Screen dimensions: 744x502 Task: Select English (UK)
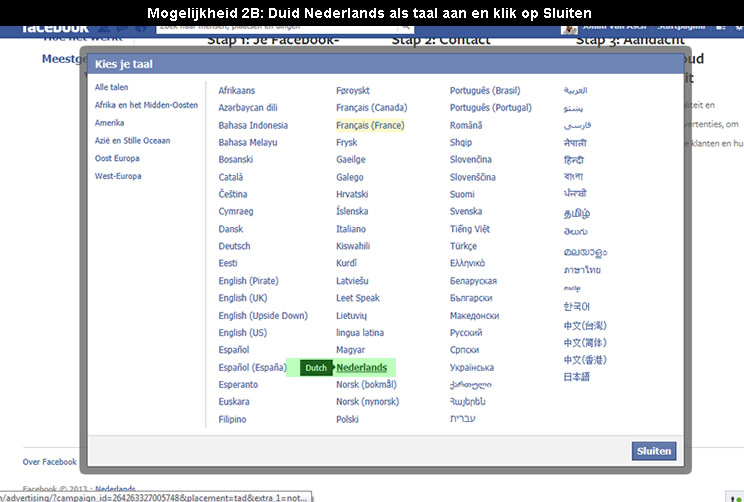[243, 298]
